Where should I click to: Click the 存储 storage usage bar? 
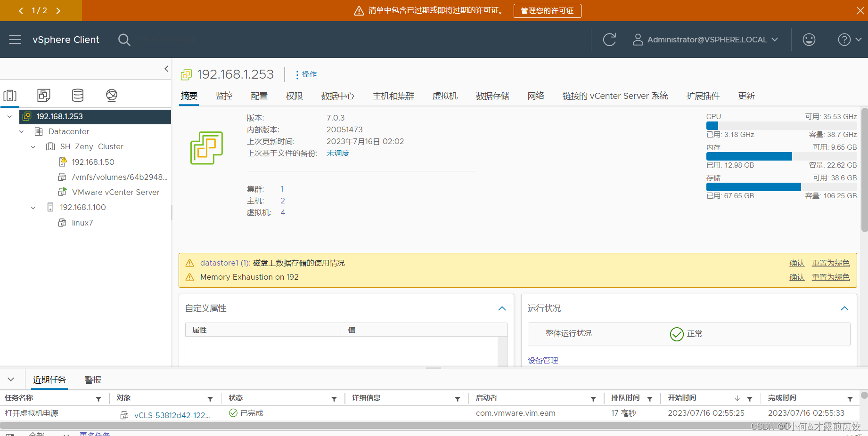[x=781, y=187]
